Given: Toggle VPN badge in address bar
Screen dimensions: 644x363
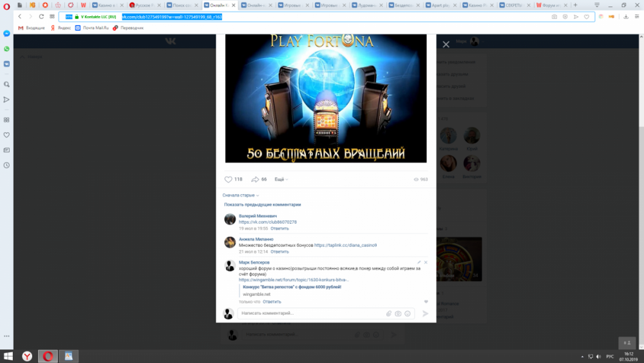Looking at the screenshot, I should click(x=69, y=17).
